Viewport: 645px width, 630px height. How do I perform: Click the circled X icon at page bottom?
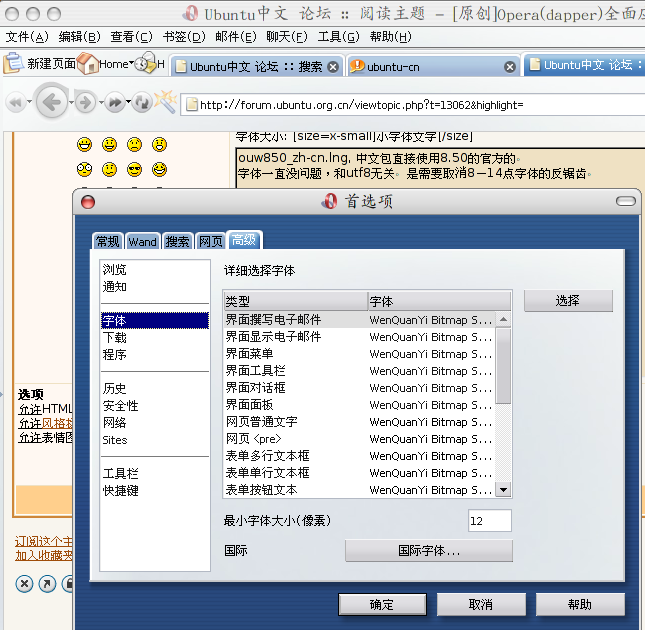[x=24, y=584]
